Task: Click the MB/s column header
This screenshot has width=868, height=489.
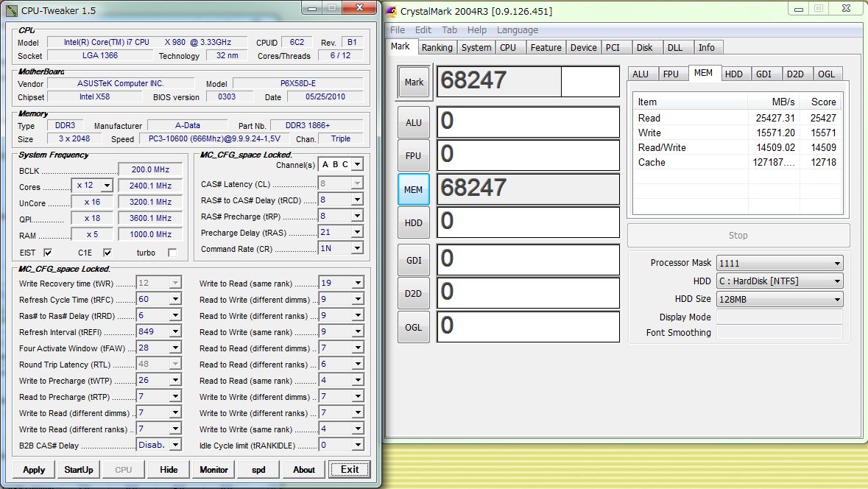Action: [x=774, y=102]
